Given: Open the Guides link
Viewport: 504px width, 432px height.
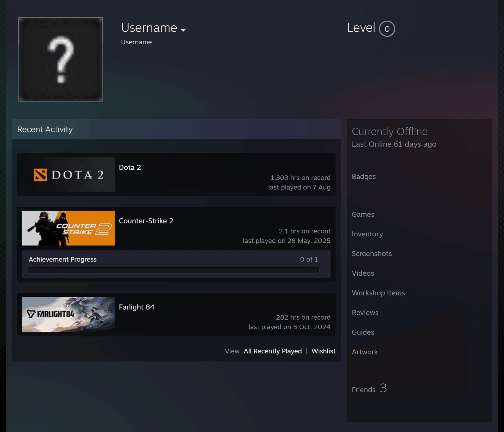Looking at the screenshot, I should 363,332.
